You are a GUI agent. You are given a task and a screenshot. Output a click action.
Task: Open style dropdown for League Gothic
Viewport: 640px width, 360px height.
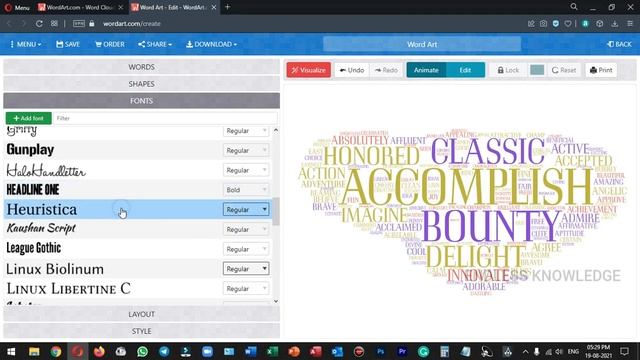point(246,249)
